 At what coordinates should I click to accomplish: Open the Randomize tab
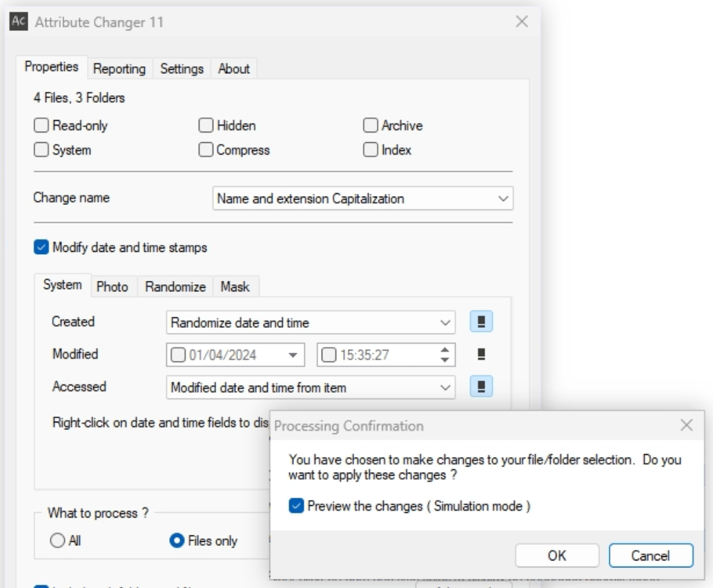(x=175, y=286)
